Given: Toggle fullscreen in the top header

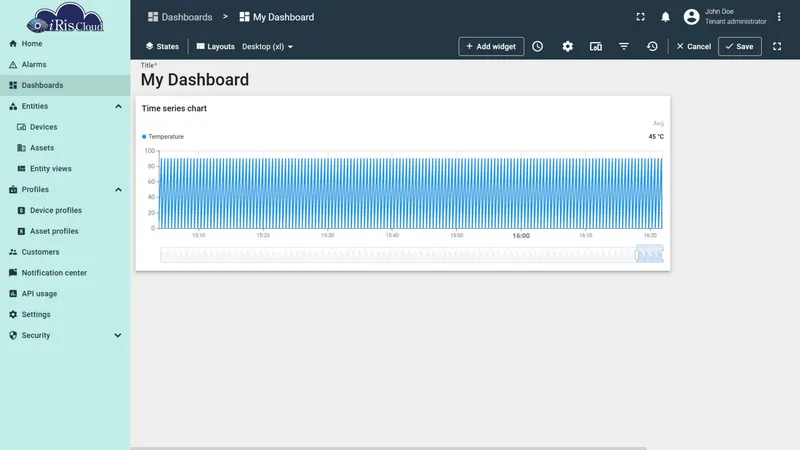Looking at the screenshot, I should (x=640, y=17).
